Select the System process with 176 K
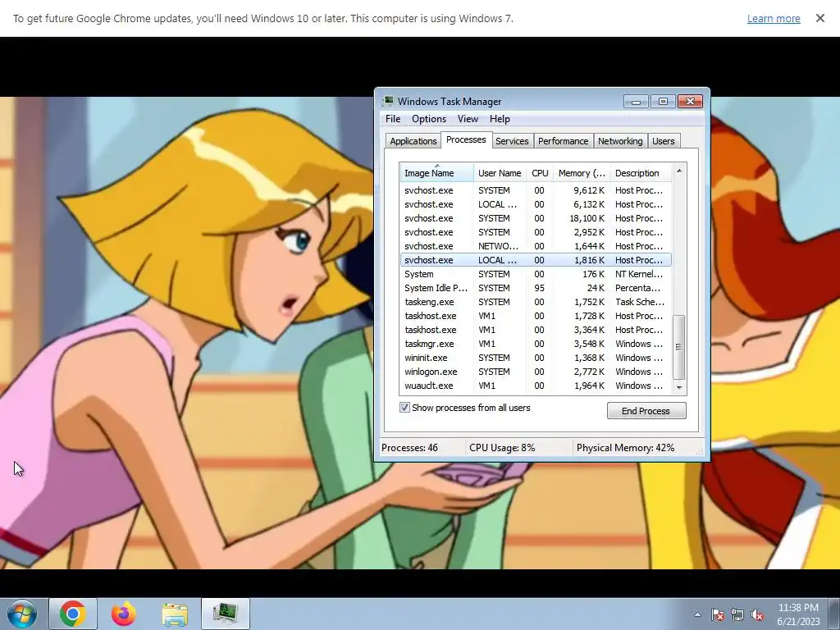This screenshot has height=630, width=840. [x=536, y=274]
